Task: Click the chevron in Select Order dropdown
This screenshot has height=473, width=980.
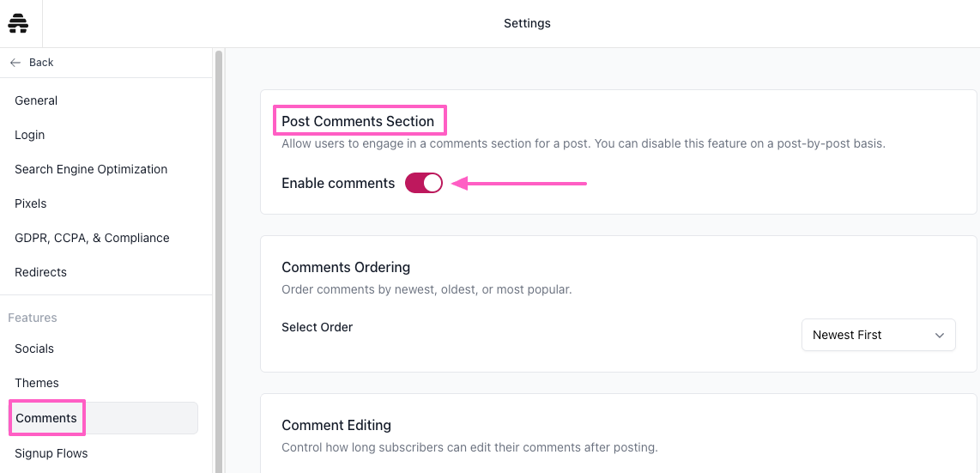Action: click(x=939, y=336)
